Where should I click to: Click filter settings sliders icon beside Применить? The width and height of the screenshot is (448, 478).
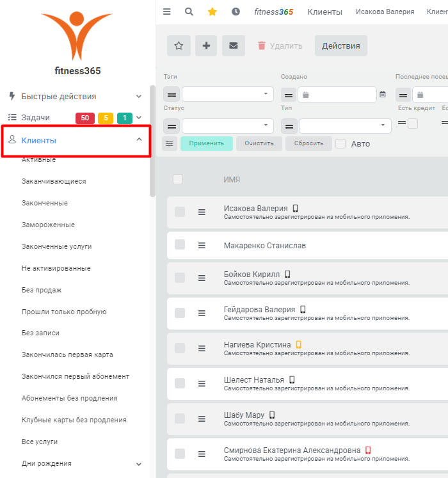coord(169,143)
